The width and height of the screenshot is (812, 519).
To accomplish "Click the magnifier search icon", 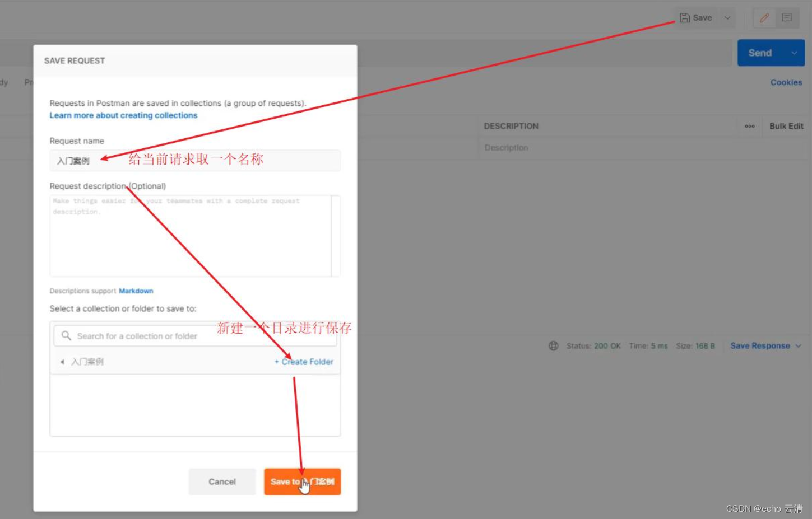I will [x=66, y=335].
